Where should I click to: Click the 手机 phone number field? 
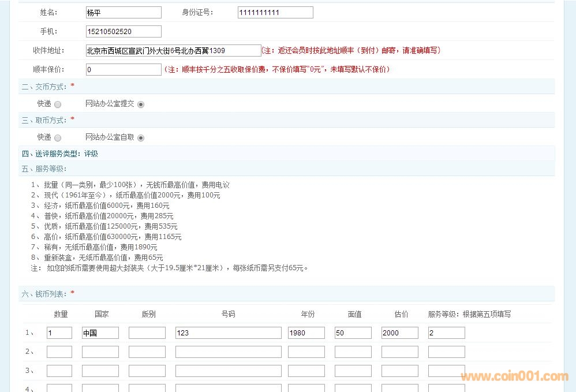[x=124, y=32]
